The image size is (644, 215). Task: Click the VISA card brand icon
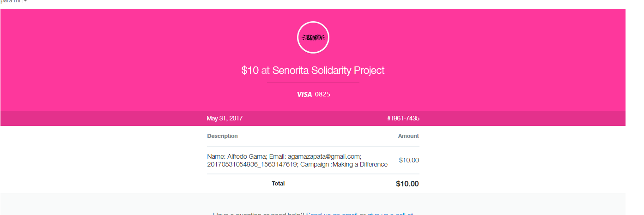304,94
